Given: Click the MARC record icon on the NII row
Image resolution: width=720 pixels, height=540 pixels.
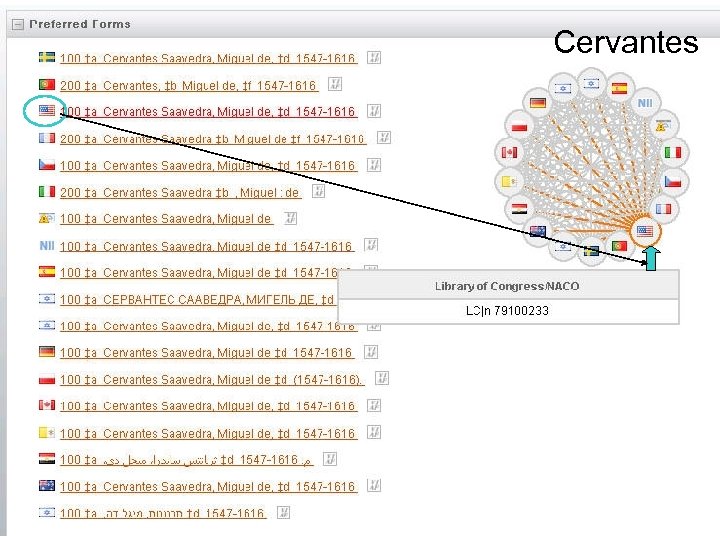Looking at the screenshot, I should (371, 245).
